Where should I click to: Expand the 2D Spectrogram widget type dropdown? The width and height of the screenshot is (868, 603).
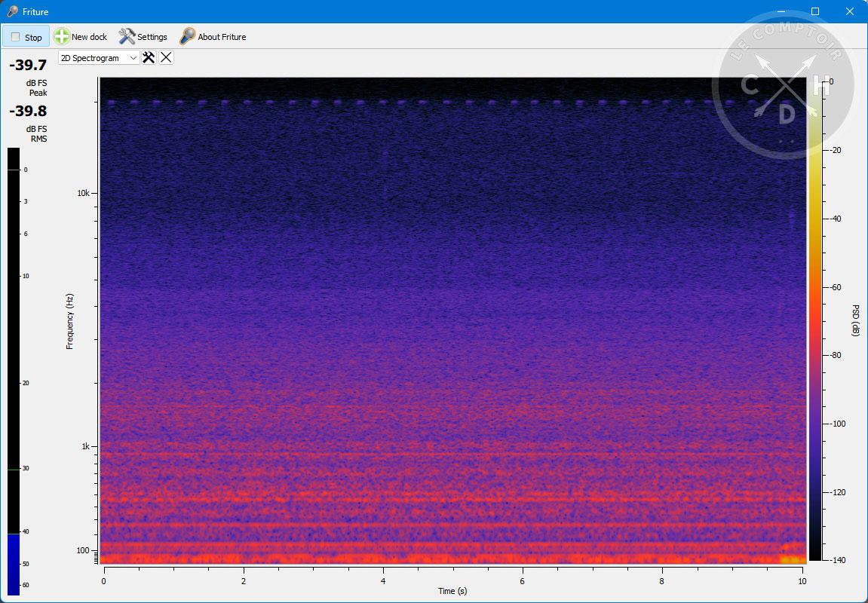click(133, 58)
